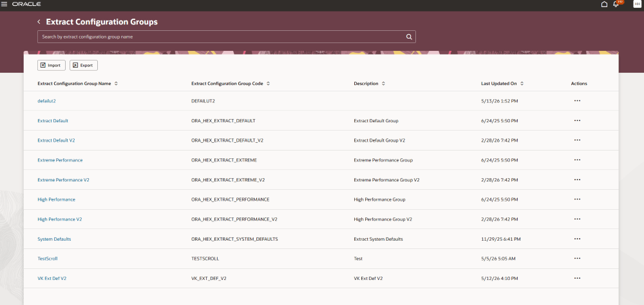This screenshot has height=305, width=644.
Task: Select code ORA_HEX_EXTRACT_EXTREME_V2 cell
Action: click(228, 180)
